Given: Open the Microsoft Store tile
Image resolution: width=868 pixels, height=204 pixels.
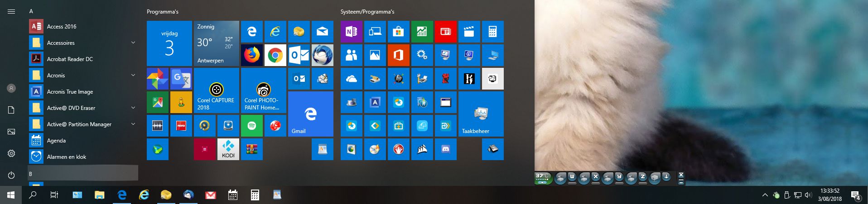Looking at the screenshot, I should (x=399, y=32).
